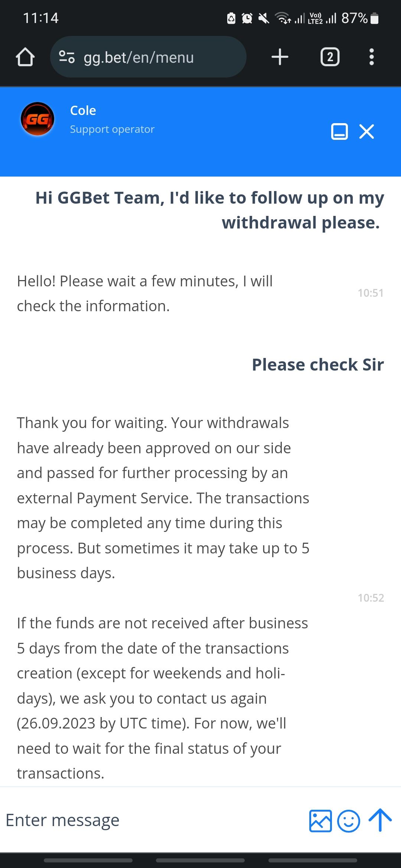
Task: Focus the Enter message field
Action: [149, 820]
